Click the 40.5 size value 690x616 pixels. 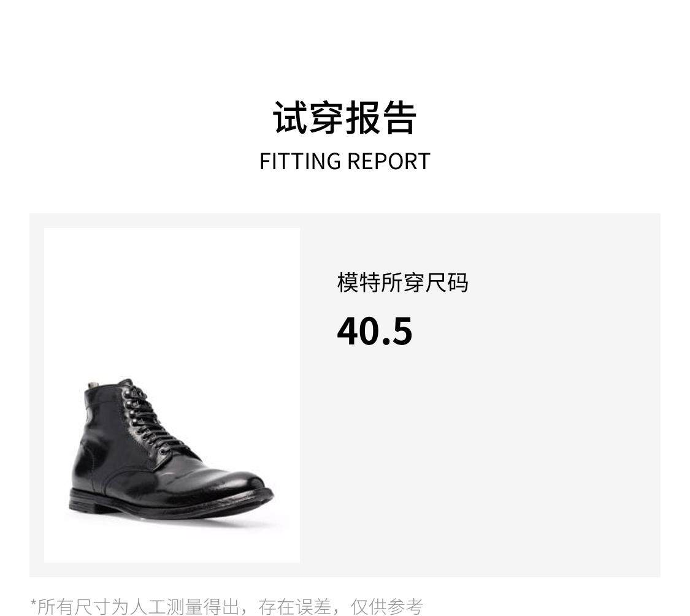click(x=375, y=331)
